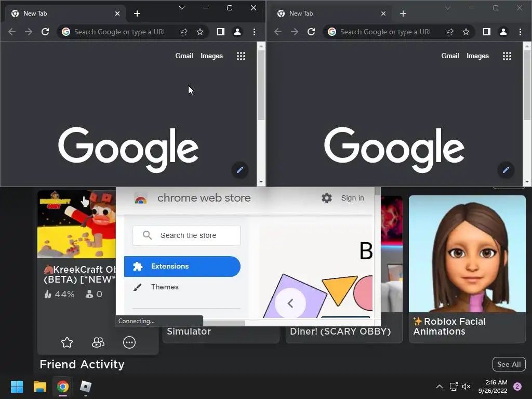Share page icon in left Chrome window

(x=183, y=32)
